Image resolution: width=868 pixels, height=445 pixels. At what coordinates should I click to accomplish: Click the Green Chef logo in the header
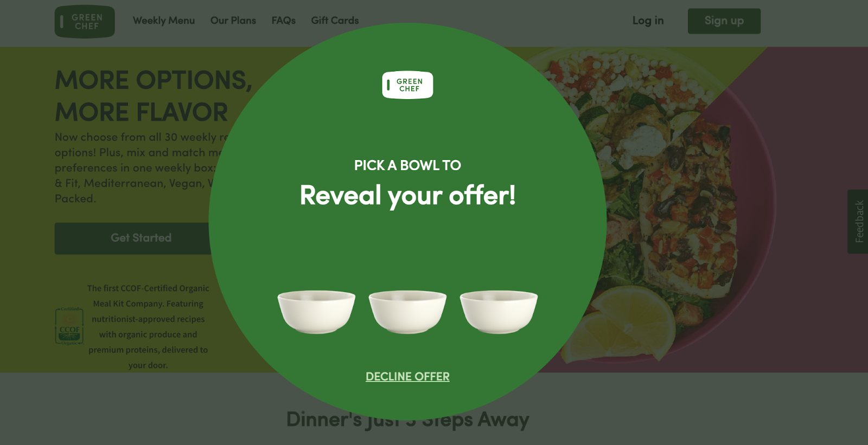[85, 22]
